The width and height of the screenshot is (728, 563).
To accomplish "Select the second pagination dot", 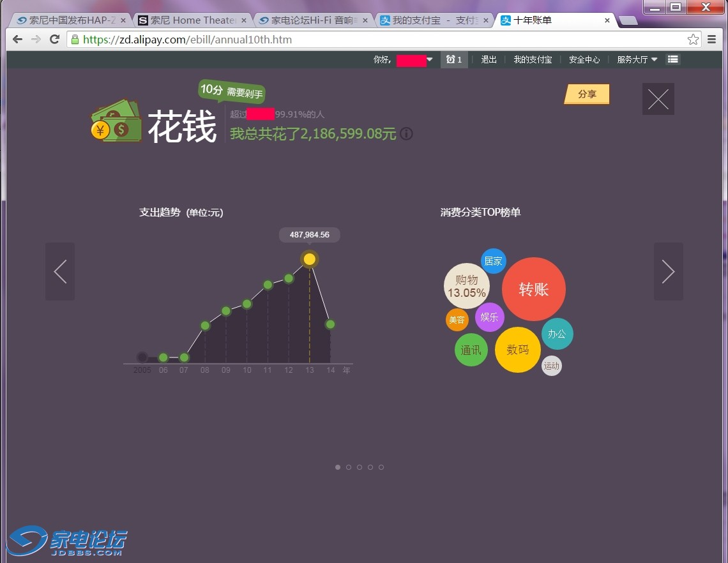I will 349,467.
